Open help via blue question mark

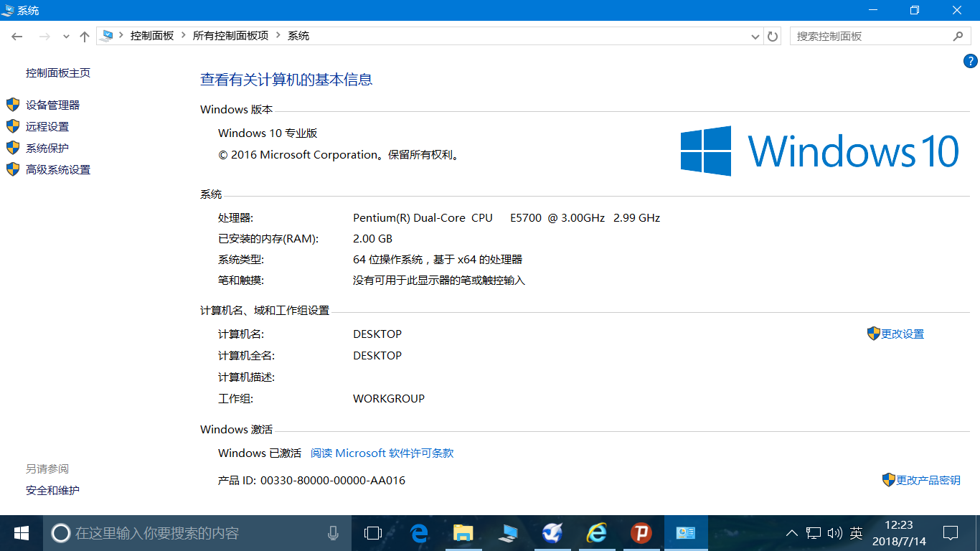pyautogui.click(x=970, y=62)
